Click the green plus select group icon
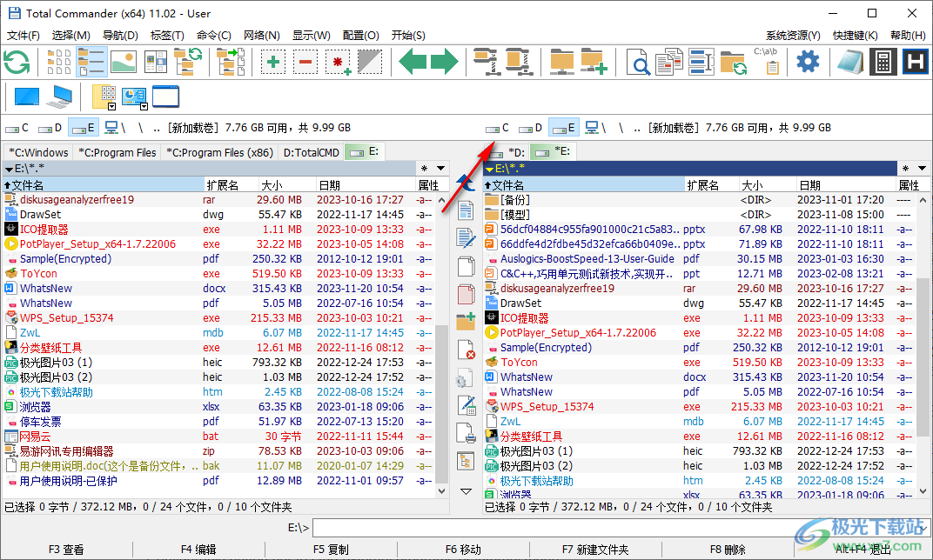Image resolution: width=933 pixels, height=560 pixels. (273, 62)
